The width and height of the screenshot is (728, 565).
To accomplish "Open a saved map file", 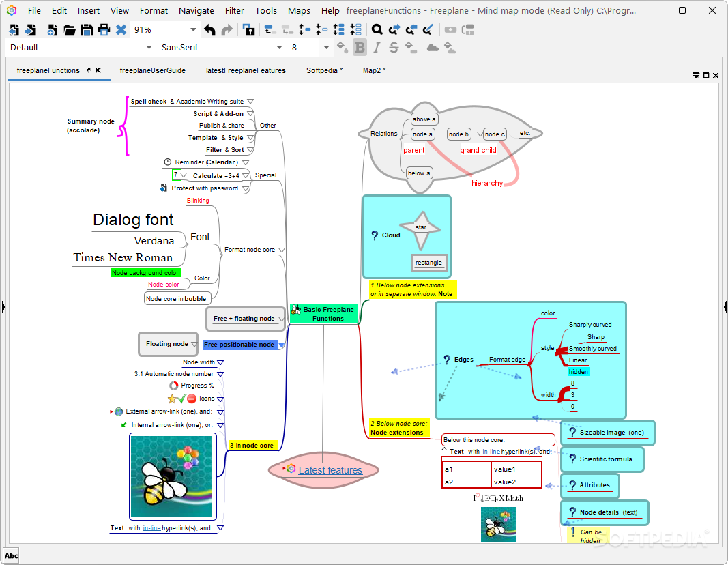I will coord(69,30).
